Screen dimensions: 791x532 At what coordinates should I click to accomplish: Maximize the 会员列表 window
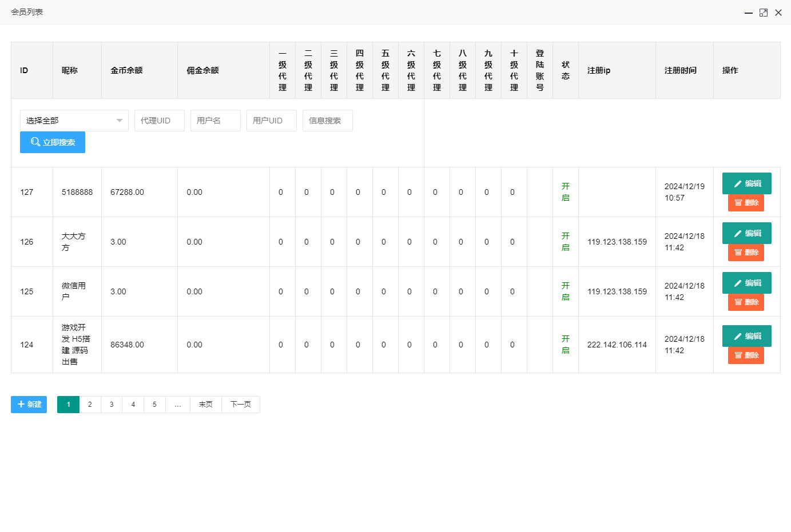click(763, 13)
